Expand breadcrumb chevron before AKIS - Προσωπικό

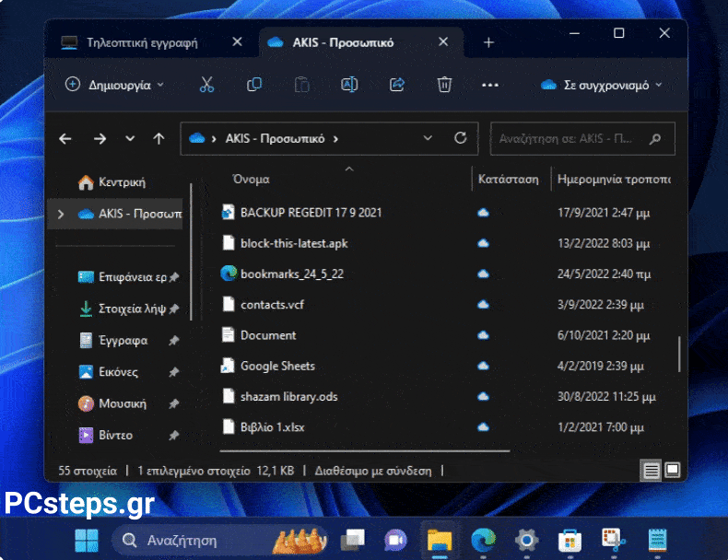214,139
